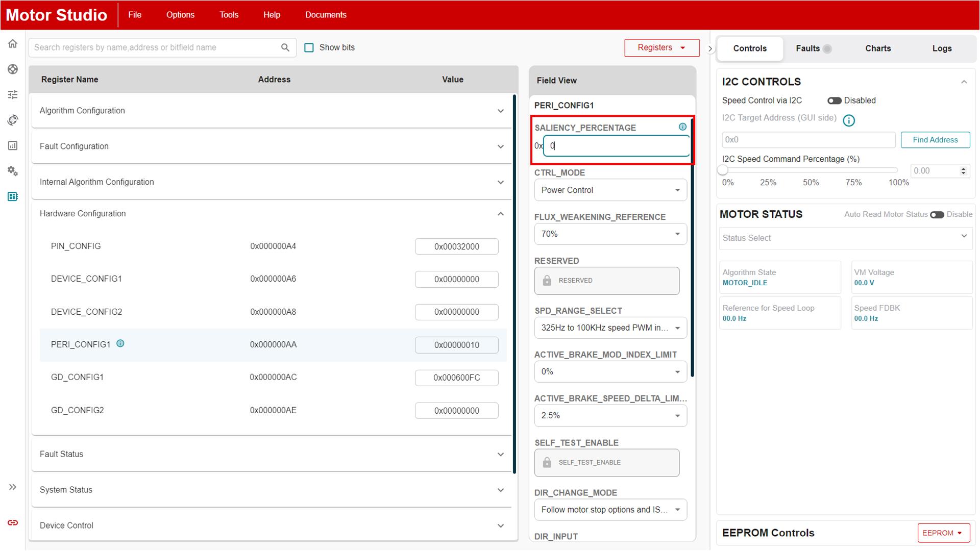Enable the Show bits checkbox
The height and width of the screenshot is (551, 980).
pos(309,47)
